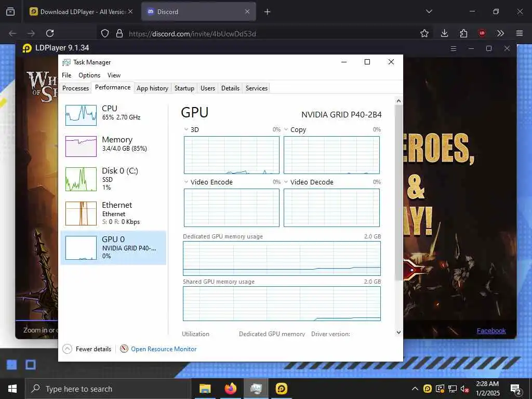Open Firefox downloads panel
The image size is (532, 399).
tap(445, 33)
